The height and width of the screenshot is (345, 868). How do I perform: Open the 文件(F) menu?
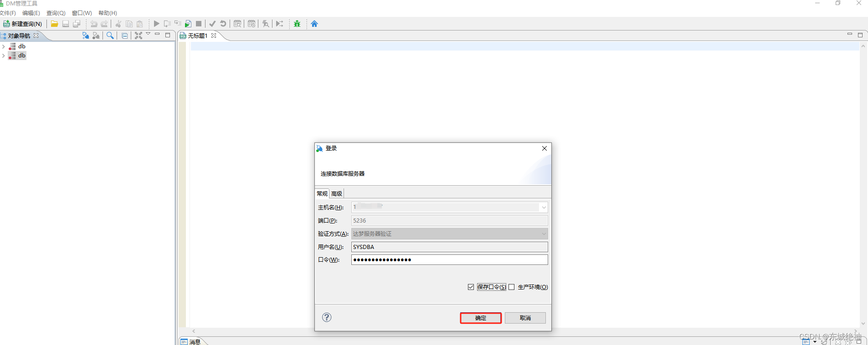tap(8, 13)
